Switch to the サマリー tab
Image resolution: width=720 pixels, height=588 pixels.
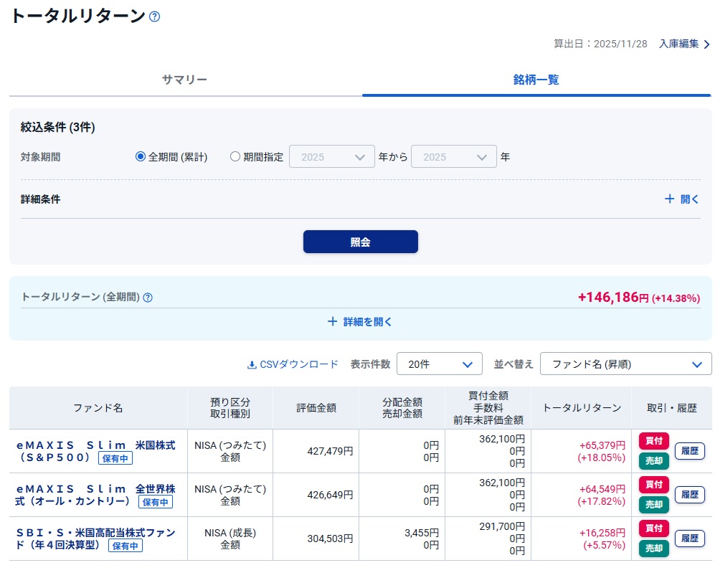(184, 80)
